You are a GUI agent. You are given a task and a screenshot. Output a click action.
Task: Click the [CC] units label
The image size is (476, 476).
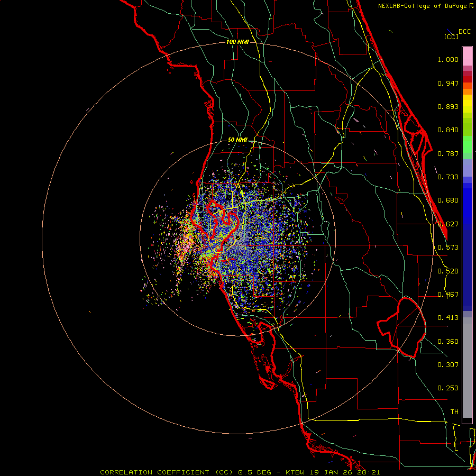[x=452, y=36]
